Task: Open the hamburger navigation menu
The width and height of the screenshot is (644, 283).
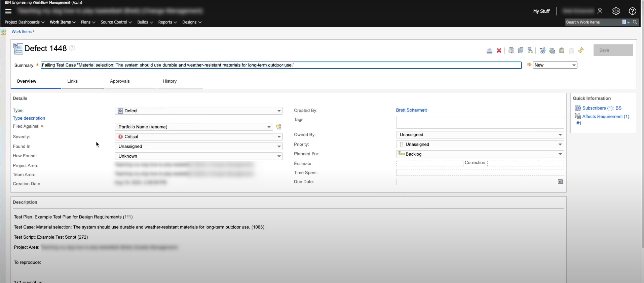Action: tap(8, 11)
